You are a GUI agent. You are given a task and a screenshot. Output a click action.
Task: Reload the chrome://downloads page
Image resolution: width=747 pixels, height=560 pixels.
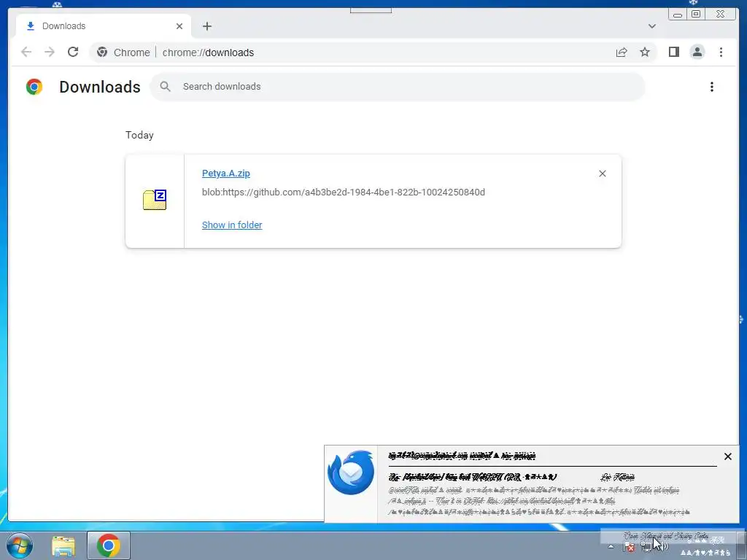pos(73,52)
